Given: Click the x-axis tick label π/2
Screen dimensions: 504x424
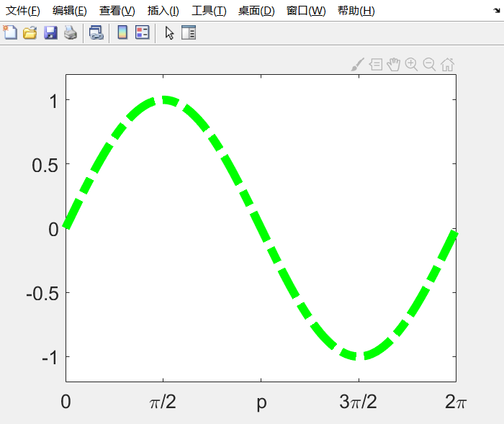Looking at the screenshot, I should (163, 402).
